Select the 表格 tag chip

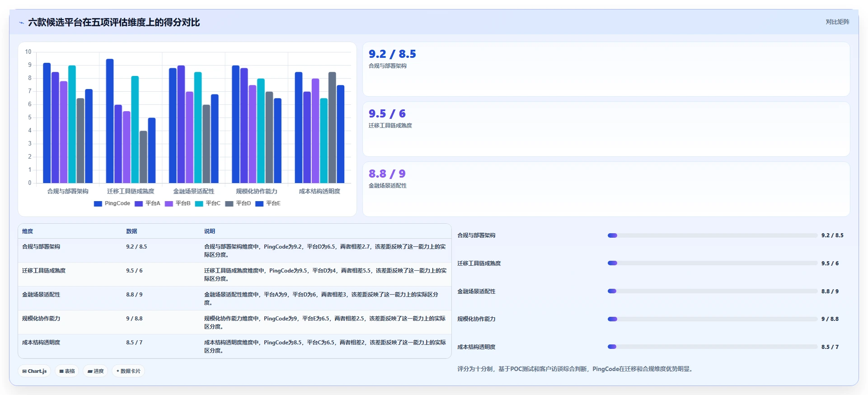point(67,371)
